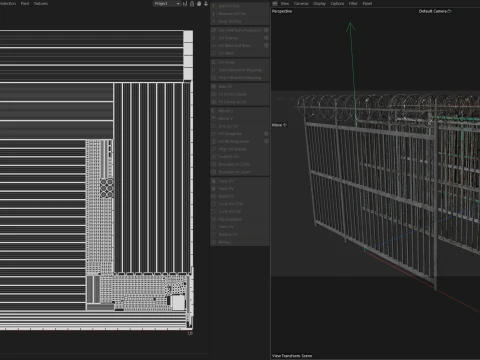Open the Panel menu
This screenshot has height=360, width=480.
(x=367, y=3)
